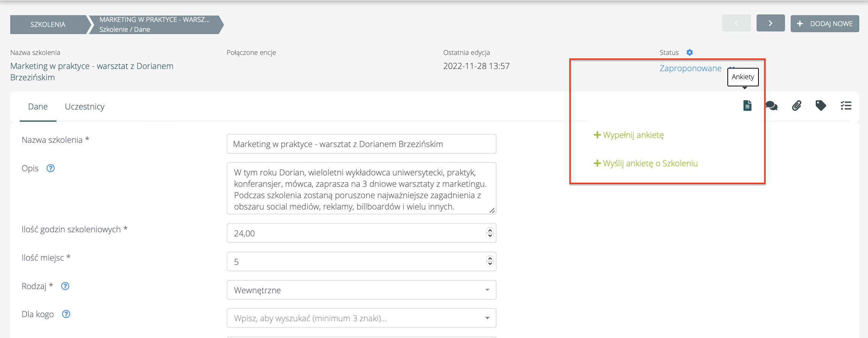The height and width of the screenshot is (338, 868).
Task: Open the checklist tasks icon
Action: click(x=846, y=105)
